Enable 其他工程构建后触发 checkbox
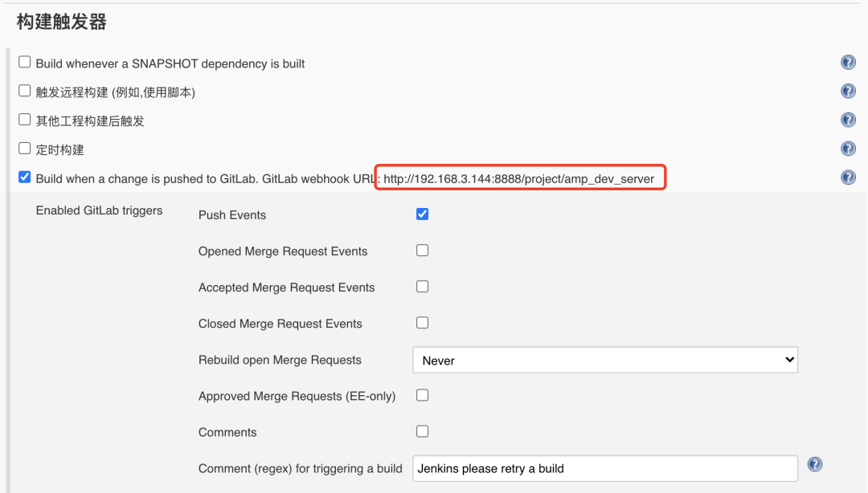 pyautogui.click(x=25, y=120)
